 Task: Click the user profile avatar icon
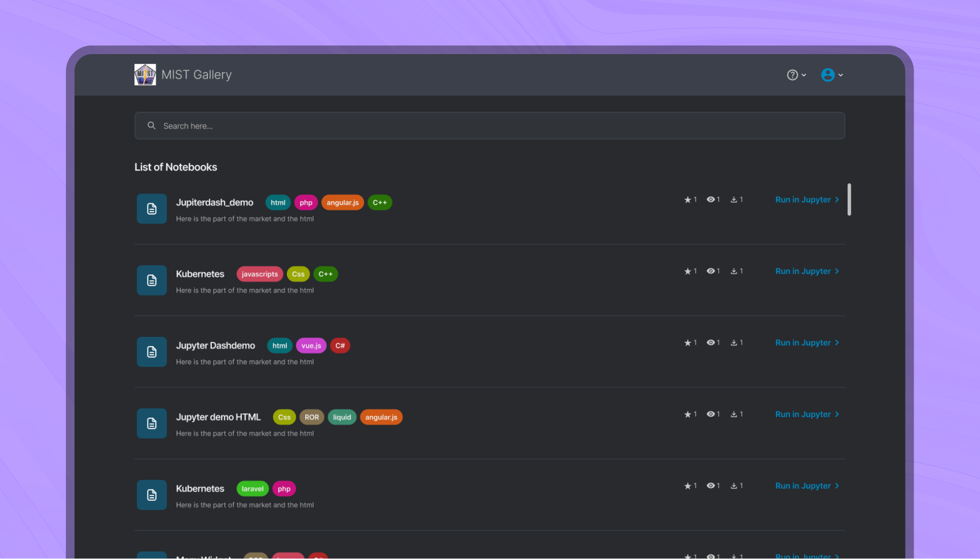(827, 75)
